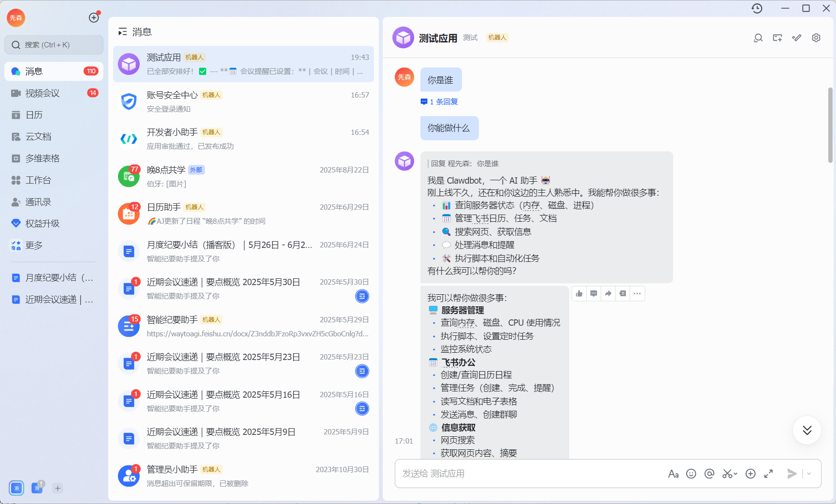Image resolution: width=836 pixels, height=504 pixels.
Task: Open 近期会议速递 2025年5月16日 conversation
Action: click(x=244, y=401)
